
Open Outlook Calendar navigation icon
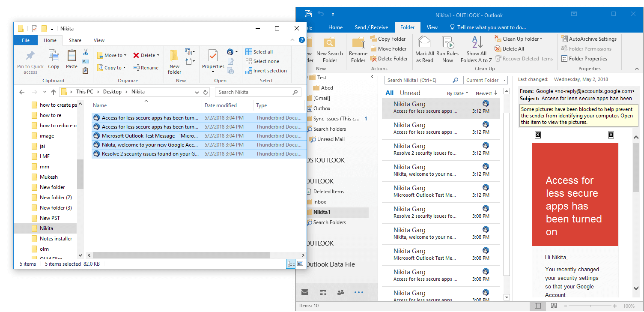click(323, 292)
